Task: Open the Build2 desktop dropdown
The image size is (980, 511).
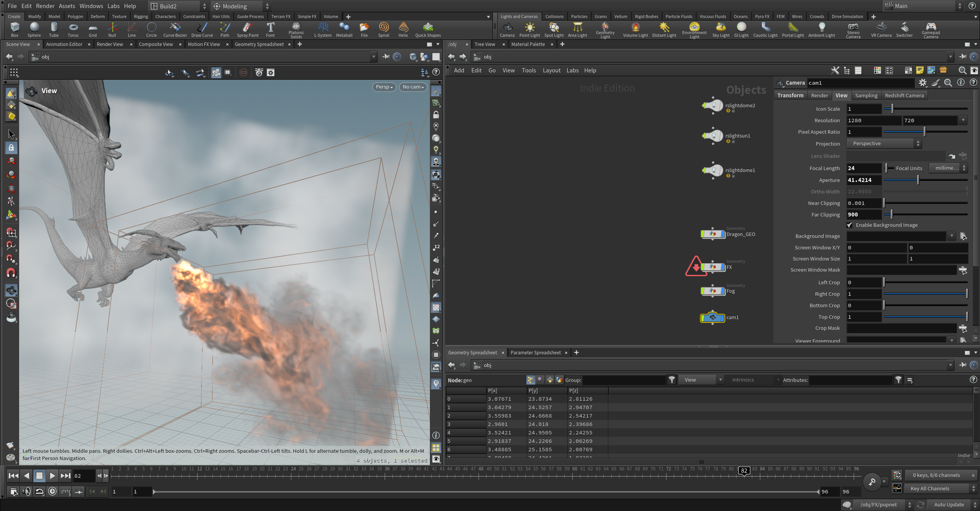Action: pos(178,6)
